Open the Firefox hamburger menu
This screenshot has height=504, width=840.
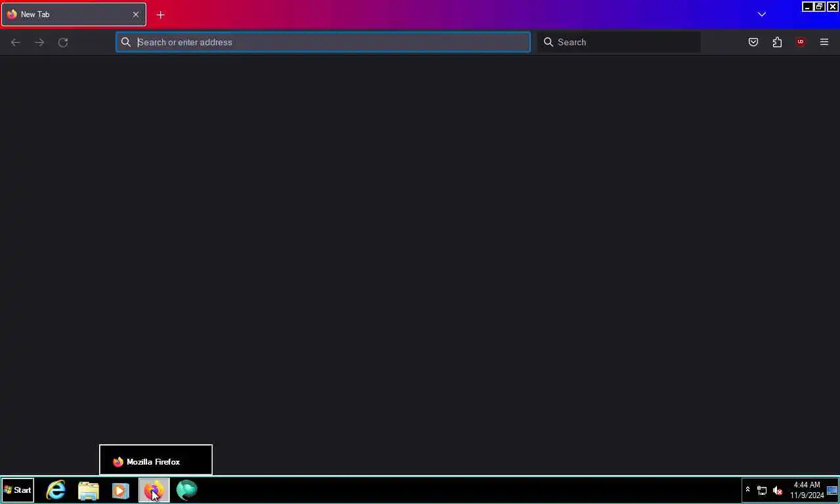click(824, 42)
